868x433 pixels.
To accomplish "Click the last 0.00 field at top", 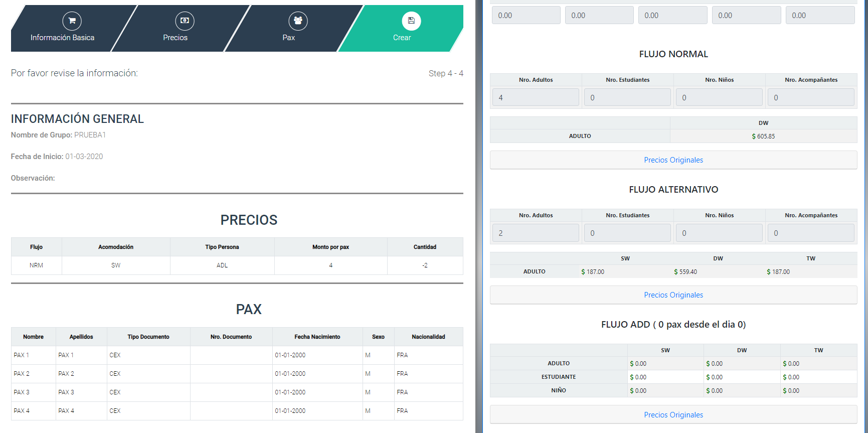I will point(819,15).
